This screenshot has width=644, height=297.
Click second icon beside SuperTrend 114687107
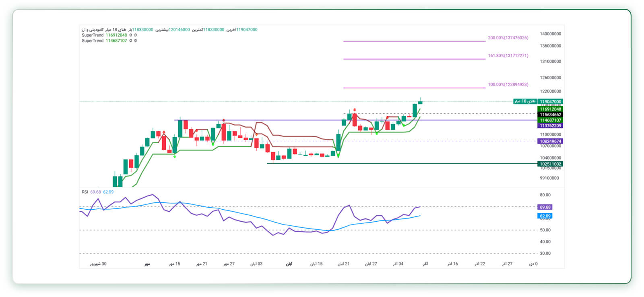135,41
